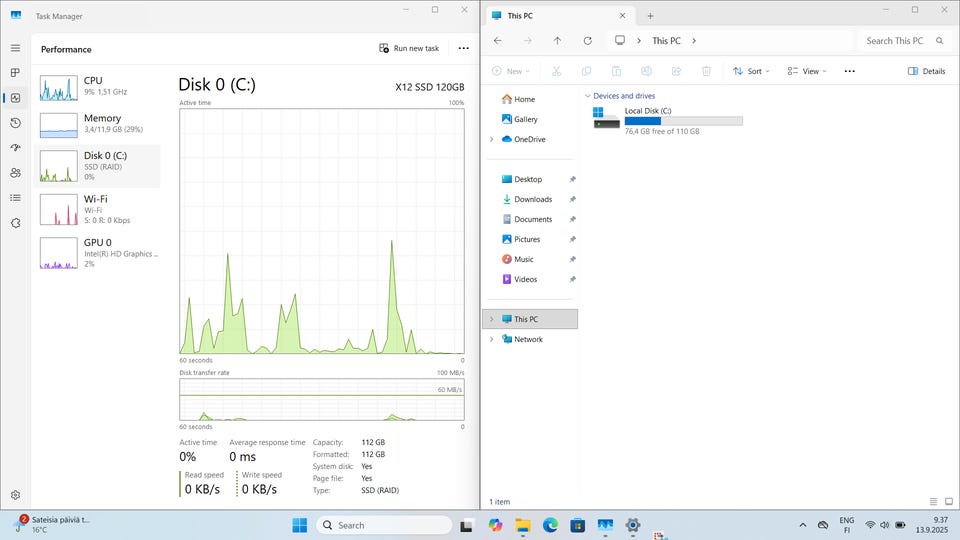The height and width of the screenshot is (540, 960).
Task: Select Performance page icon in Task Manager
Action: pos(15,98)
